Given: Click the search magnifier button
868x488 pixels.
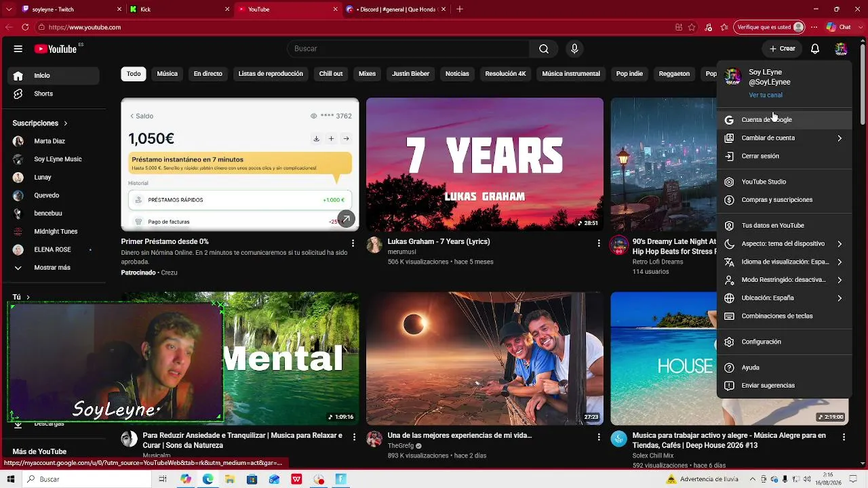Looking at the screenshot, I should point(544,49).
